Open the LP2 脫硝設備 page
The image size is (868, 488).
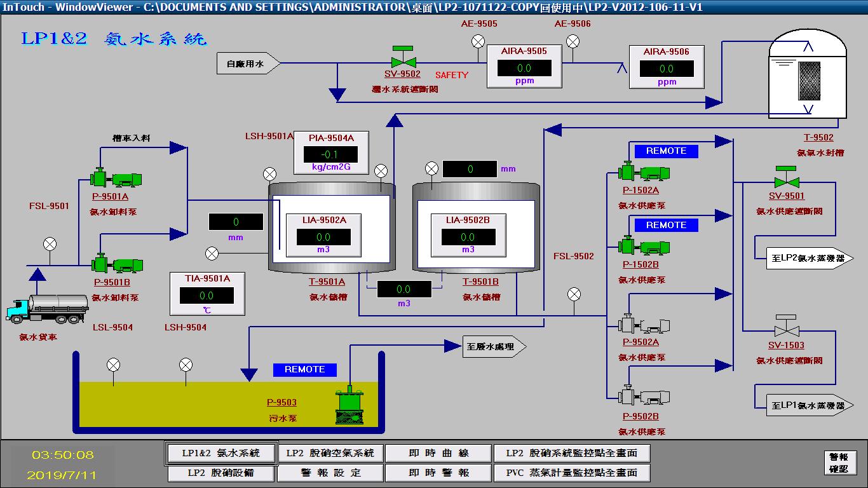[x=220, y=473]
